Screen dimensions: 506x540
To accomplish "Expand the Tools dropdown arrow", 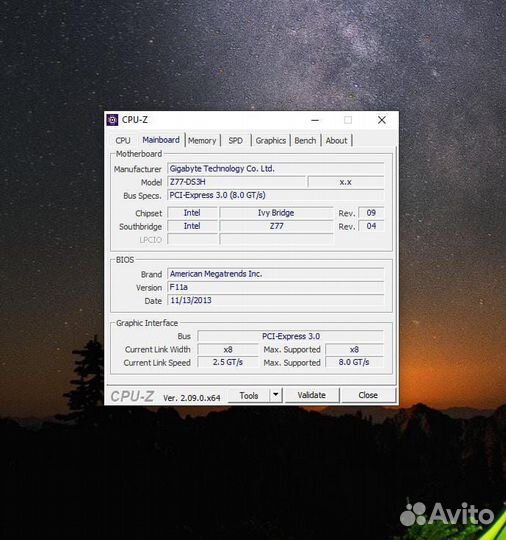I will [276, 395].
